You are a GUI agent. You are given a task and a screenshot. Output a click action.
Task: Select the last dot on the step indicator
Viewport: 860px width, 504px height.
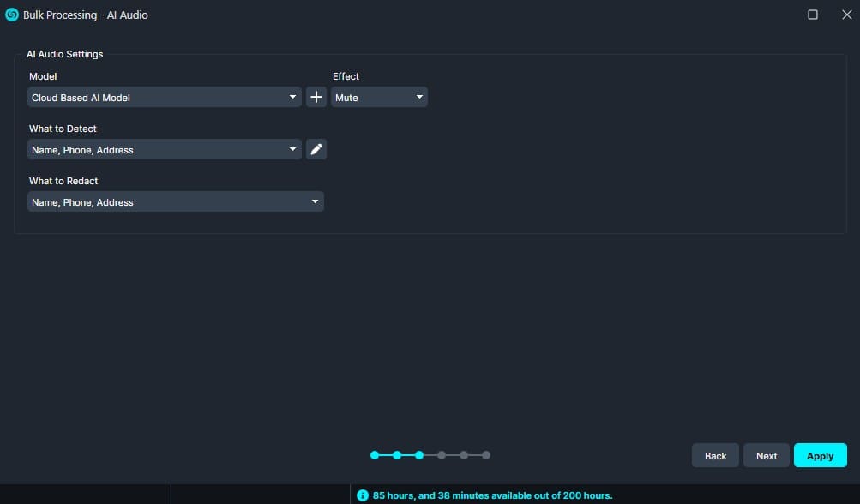486,455
